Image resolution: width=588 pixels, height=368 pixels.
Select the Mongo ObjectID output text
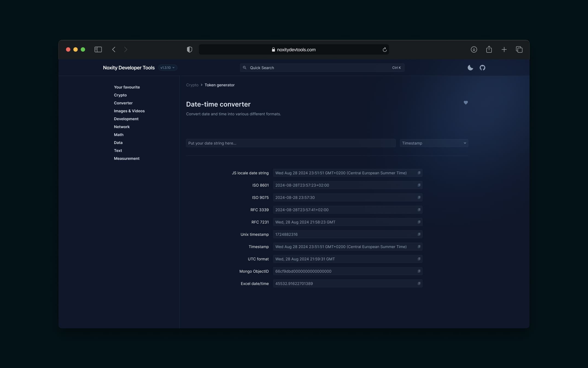303,271
